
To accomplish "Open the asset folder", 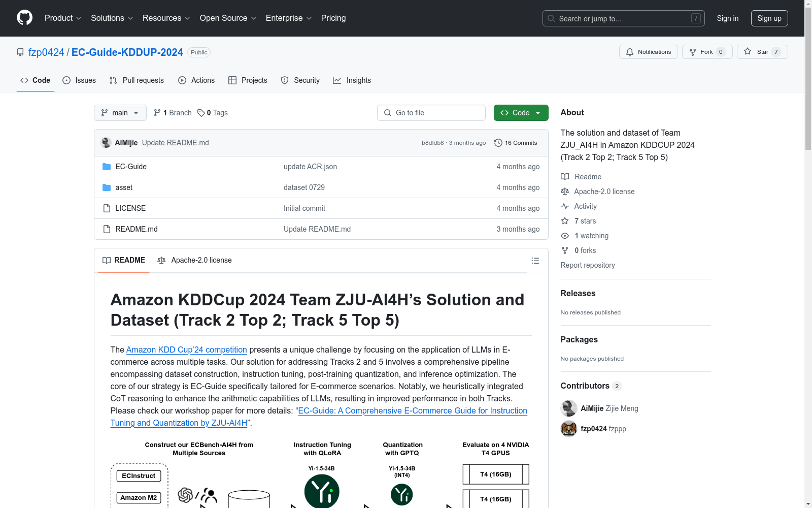I will click(x=124, y=187).
